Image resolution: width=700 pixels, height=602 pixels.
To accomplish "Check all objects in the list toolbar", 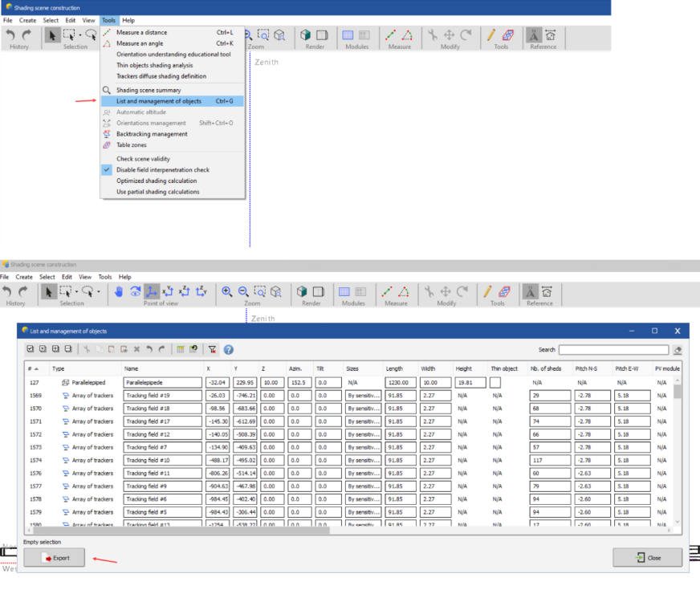I will pyautogui.click(x=31, y=349).
